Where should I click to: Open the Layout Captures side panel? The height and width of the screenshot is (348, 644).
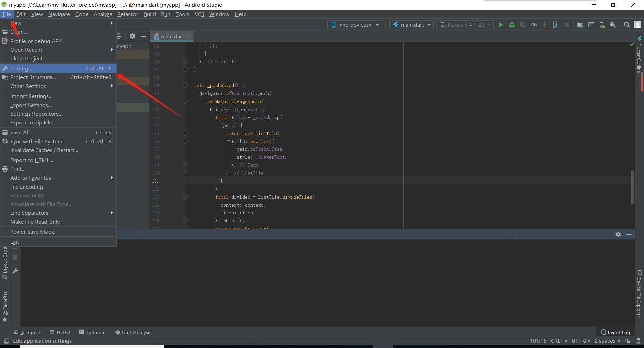[x=5, y=263]
